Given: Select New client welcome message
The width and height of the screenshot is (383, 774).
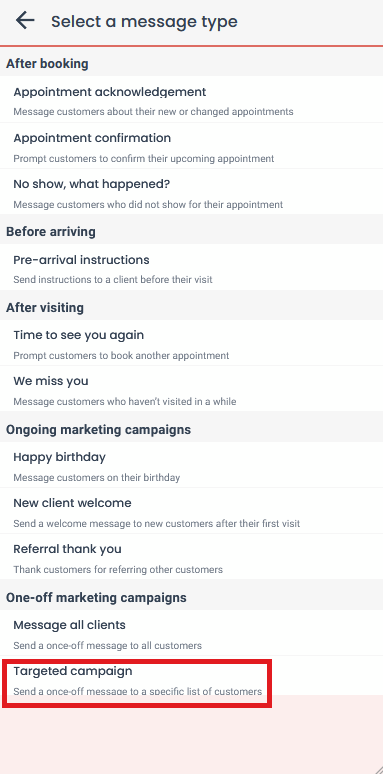Looking at the screenshot, I should pos(192,510).
